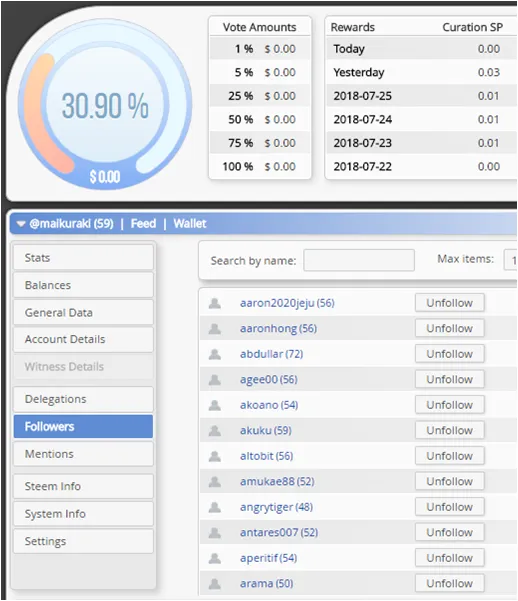The height and width of the screenshot is (601, 518).
Task: Open the Settings section
Action: pos(83,541)
